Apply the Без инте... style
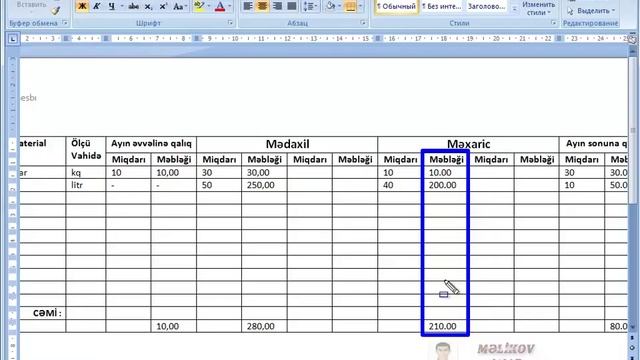Image resolution: width=640 pixels, height=360 pixels. tap(442, 7)
